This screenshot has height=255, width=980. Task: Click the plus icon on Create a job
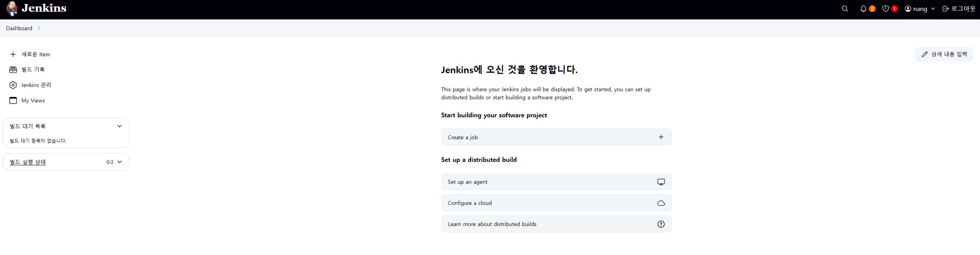tap(661, 137)
